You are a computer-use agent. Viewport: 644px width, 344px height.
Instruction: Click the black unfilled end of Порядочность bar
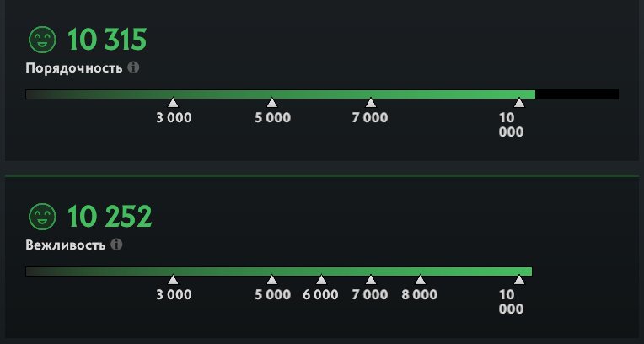coord(577,94)
